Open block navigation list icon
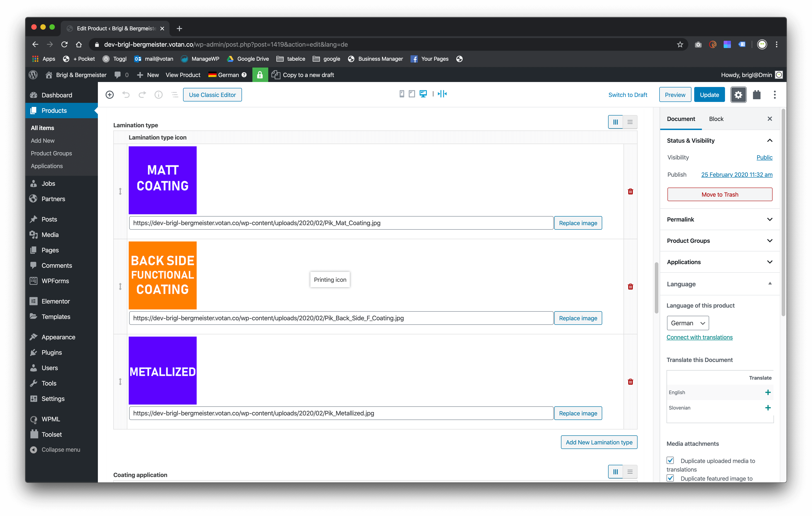 pyautogui.click(x=175, y=95)
